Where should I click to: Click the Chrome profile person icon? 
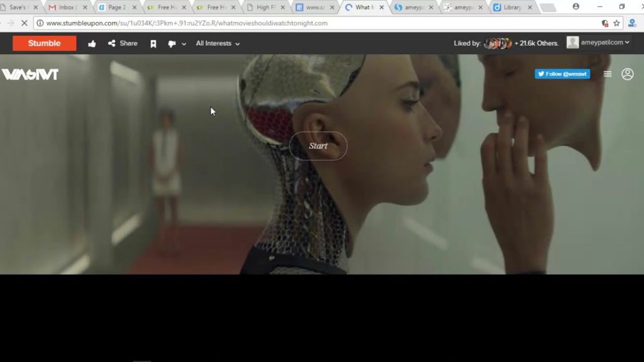(576, 6)
